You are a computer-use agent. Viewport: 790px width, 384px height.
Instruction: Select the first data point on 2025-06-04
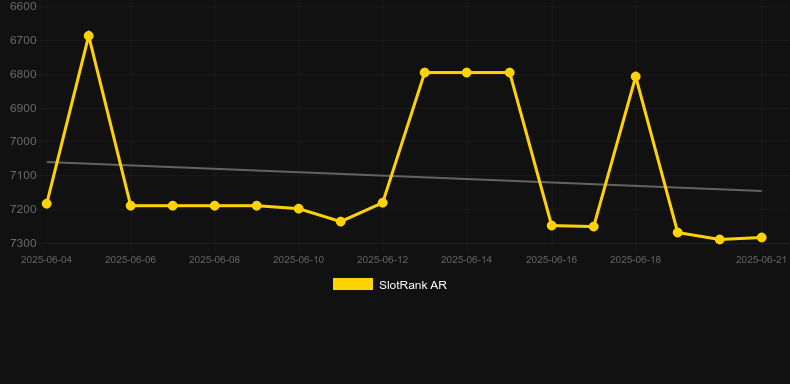point(47,204)
